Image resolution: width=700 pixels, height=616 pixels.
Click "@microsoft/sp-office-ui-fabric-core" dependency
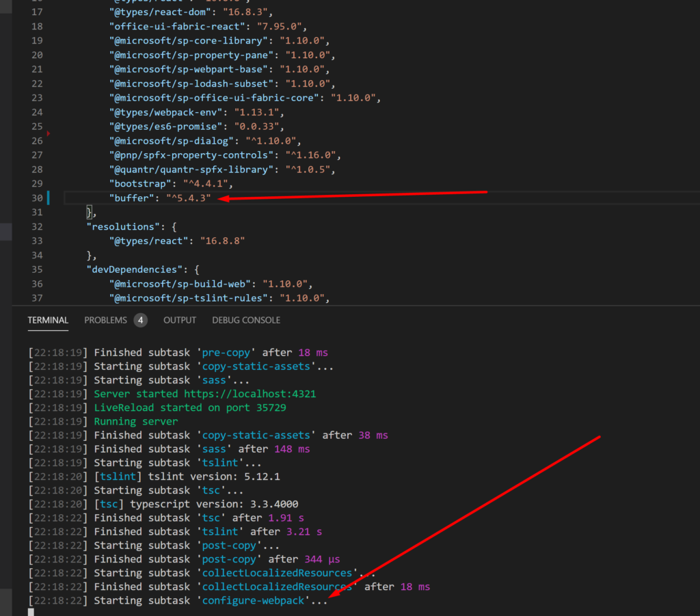click(214, 98)
